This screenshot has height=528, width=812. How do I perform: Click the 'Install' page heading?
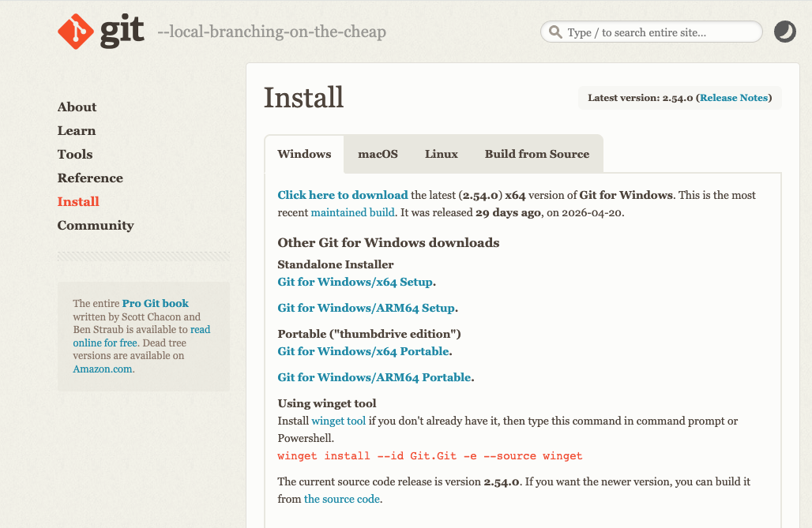(304, 97)
